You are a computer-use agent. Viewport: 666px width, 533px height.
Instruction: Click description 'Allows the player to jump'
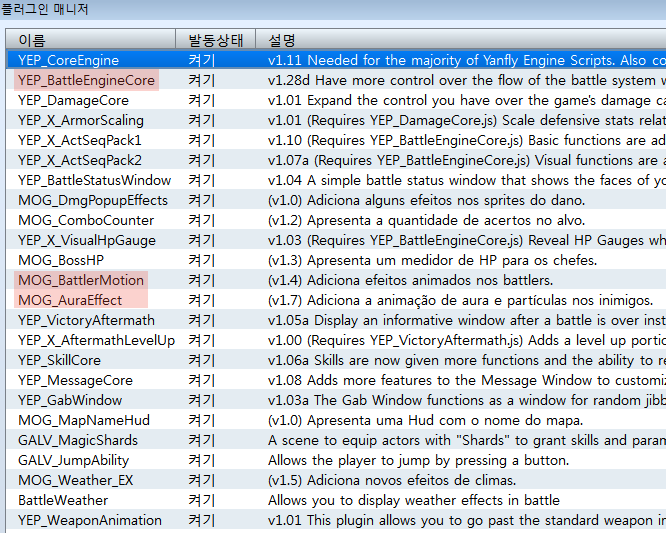click(x=418, y=460)
